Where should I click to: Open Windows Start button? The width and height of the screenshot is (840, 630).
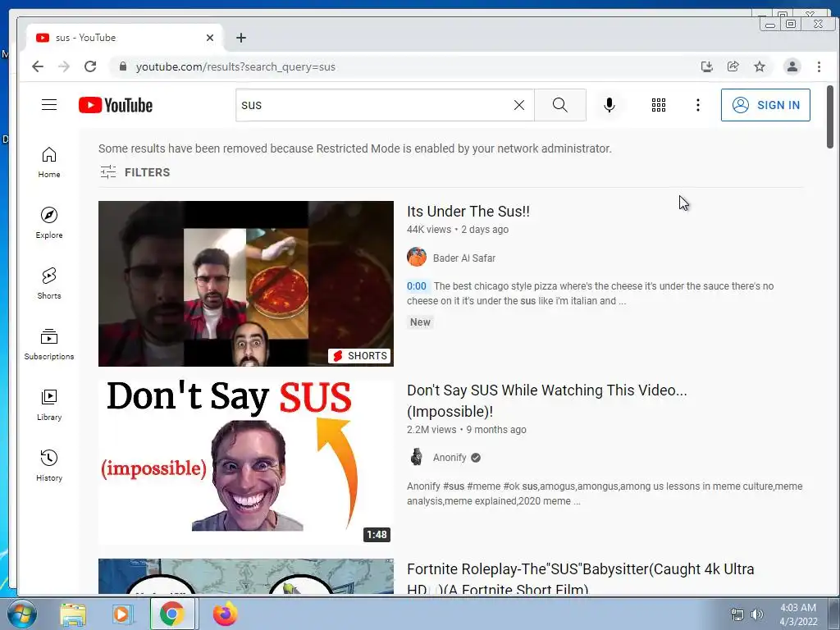22,614
